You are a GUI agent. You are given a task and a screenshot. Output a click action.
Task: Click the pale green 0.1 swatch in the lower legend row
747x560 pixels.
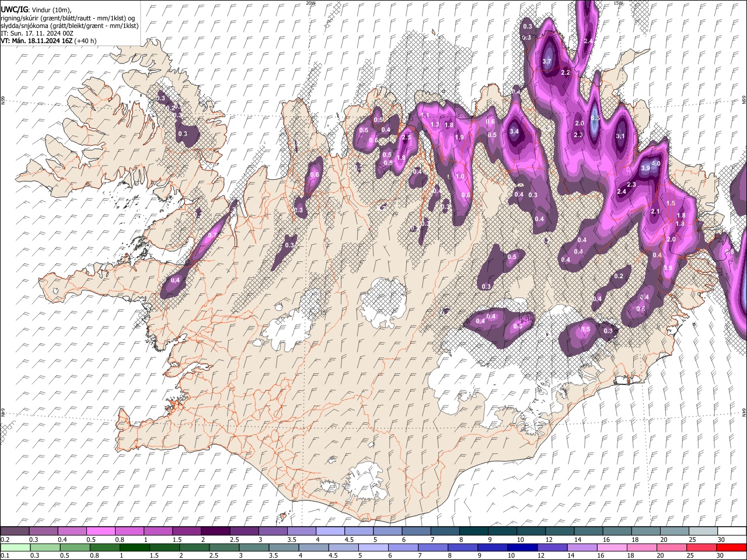(x=15, y=547)
